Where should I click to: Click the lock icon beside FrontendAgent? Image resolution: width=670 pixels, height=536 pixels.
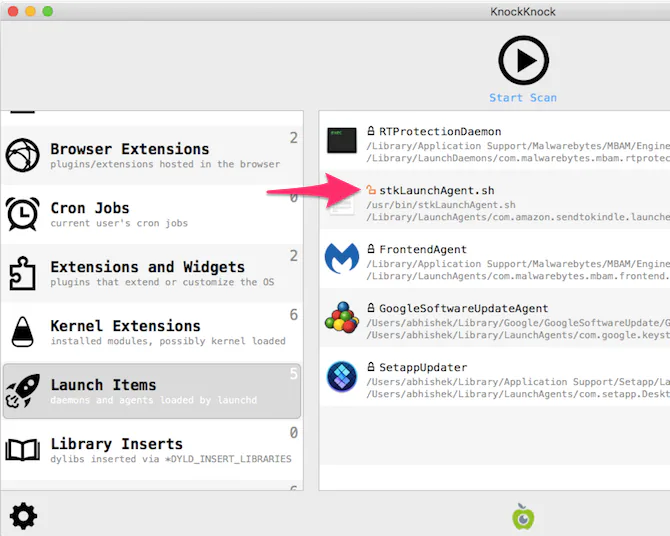pos(371,249)
